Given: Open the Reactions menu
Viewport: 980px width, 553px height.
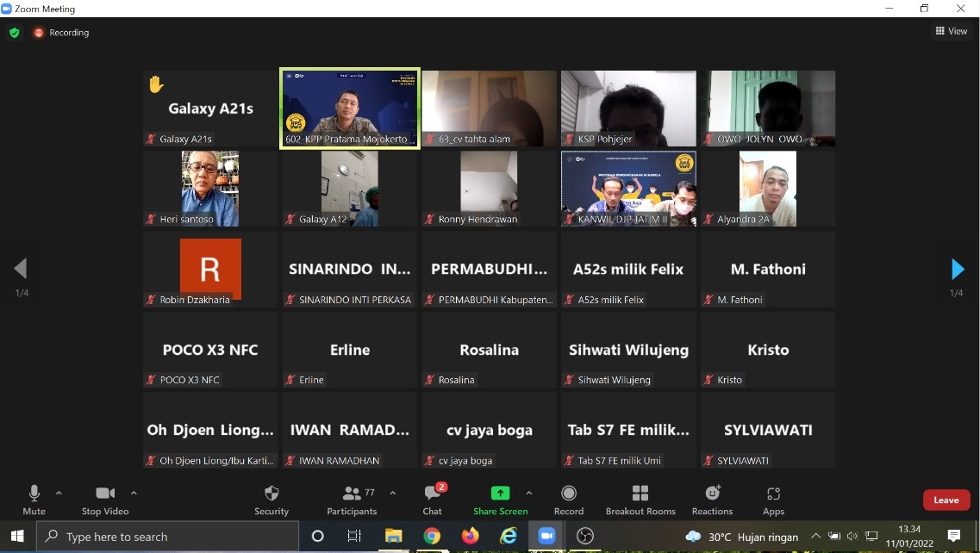Looking at the screenshot, I should 713,494.
